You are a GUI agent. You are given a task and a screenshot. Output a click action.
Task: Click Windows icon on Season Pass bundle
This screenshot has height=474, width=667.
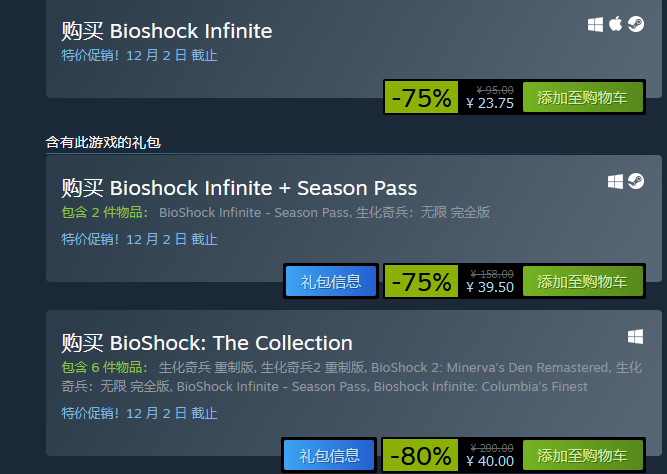point(615,182)
